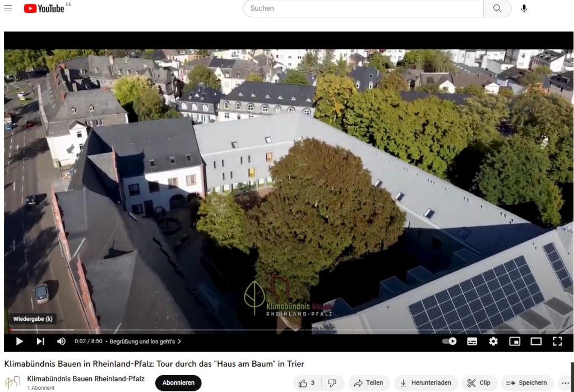This screenshot has width=574, height=392.
Task: Switch to Miniplayer mode
Action: point(513,340)
